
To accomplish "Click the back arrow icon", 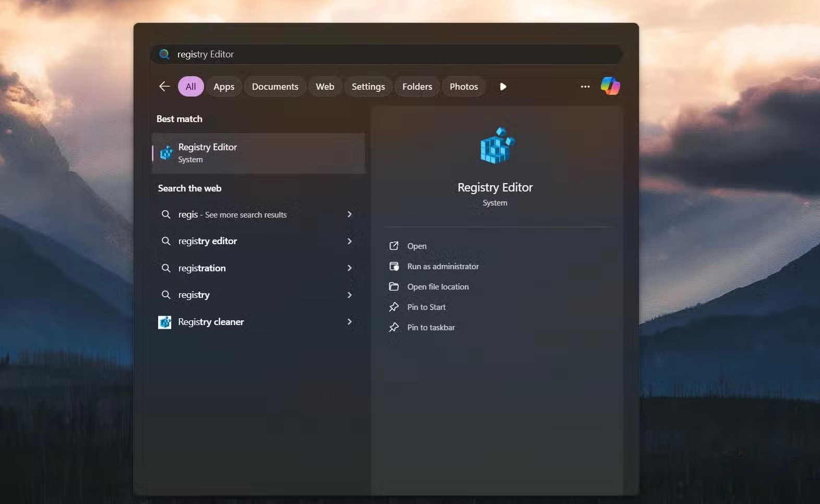I will point(164,87).
